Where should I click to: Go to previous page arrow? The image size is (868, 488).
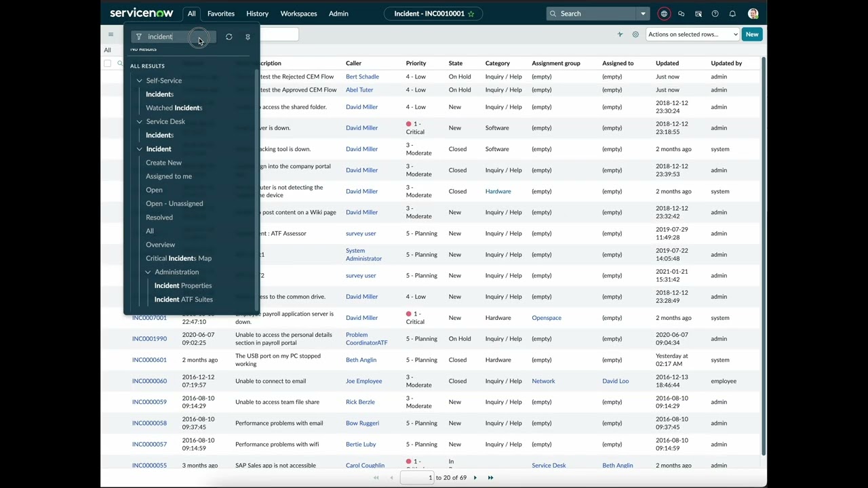pos(391,478)
